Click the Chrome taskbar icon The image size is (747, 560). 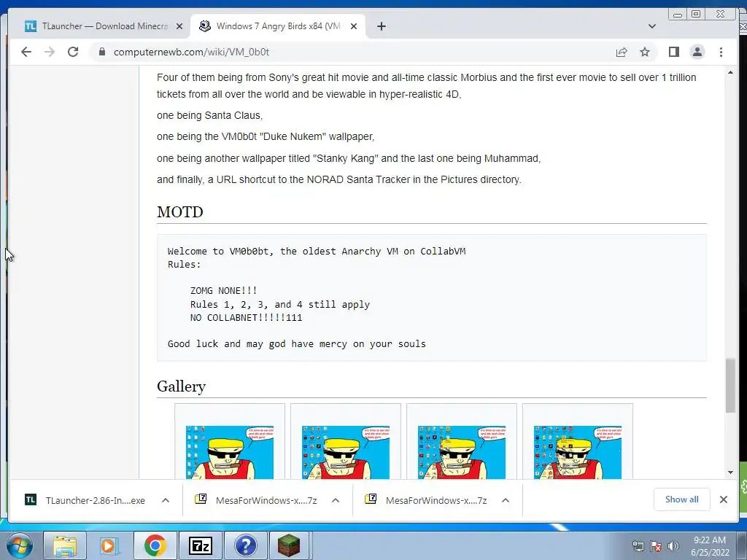coord(155,545)
